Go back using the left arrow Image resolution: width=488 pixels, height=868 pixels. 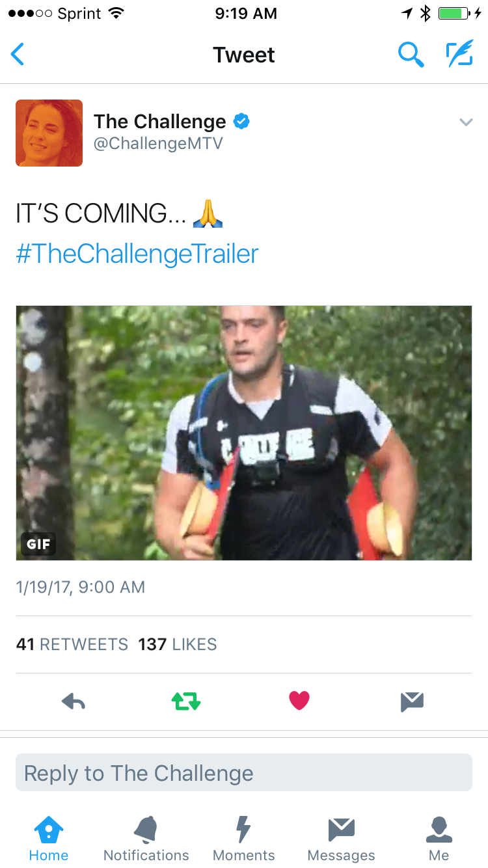tap(18, 55)
